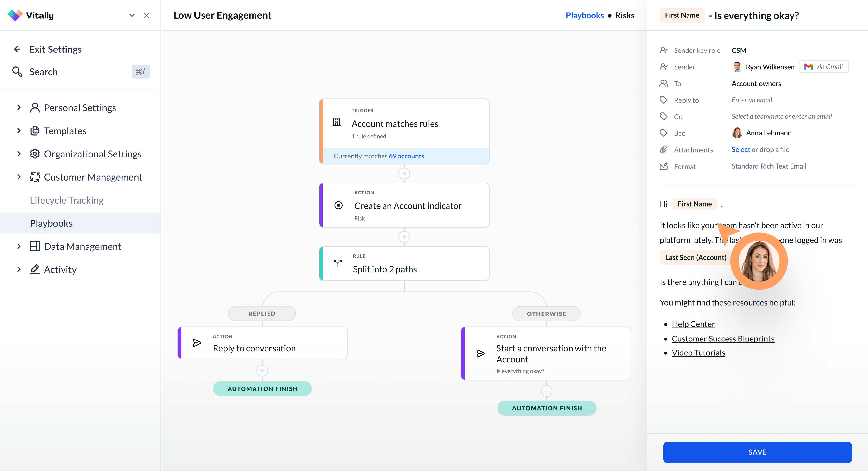
Task: Open the Help Center link
Action: pyautogui.click(x=693, y=324)
